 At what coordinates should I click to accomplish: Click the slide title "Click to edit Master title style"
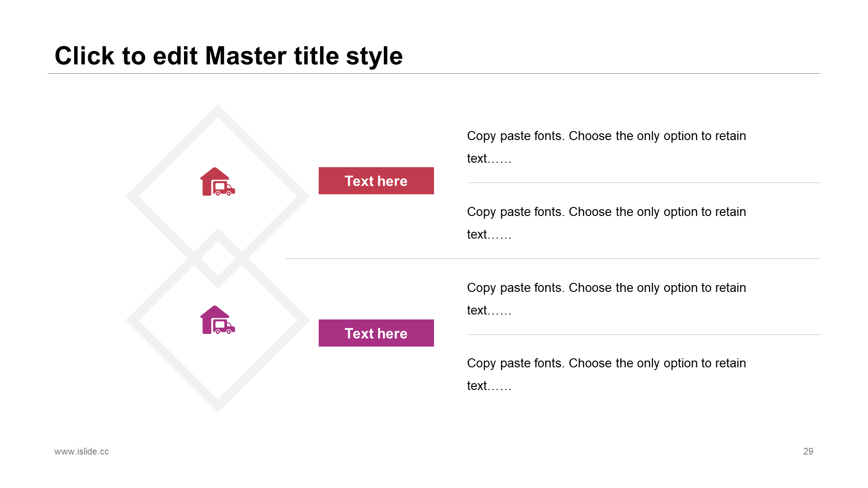(229, 56)
